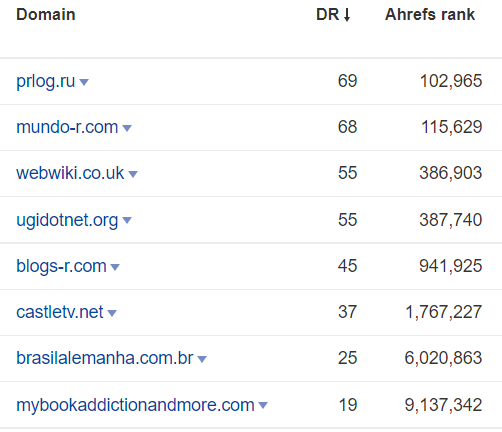502x432 pixels.
Task: Open the mundo-r.com domain link
Action: tap(67, 127)
